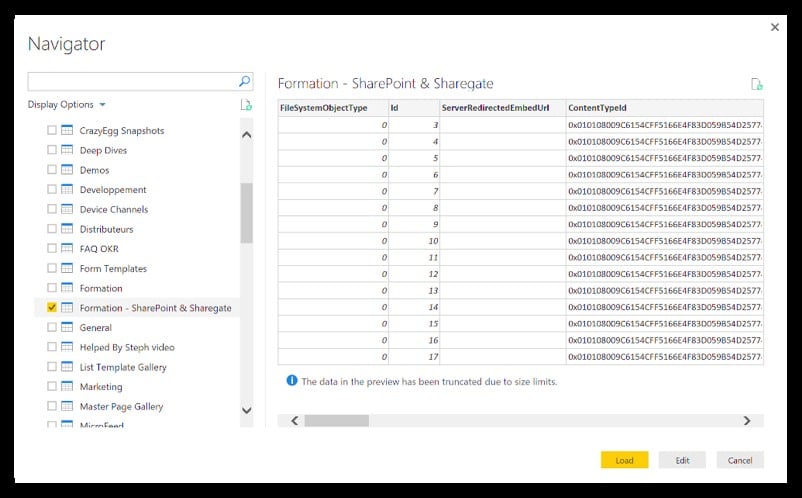Screen dimensions: 802x498
Task: Click the info icon in truncation message
Action: pos(292,381)
